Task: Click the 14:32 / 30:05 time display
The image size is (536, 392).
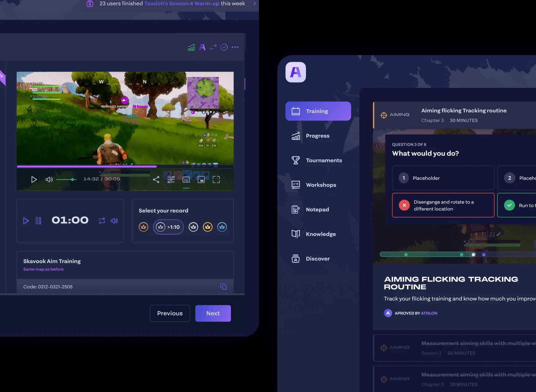Action: (102, 179)
